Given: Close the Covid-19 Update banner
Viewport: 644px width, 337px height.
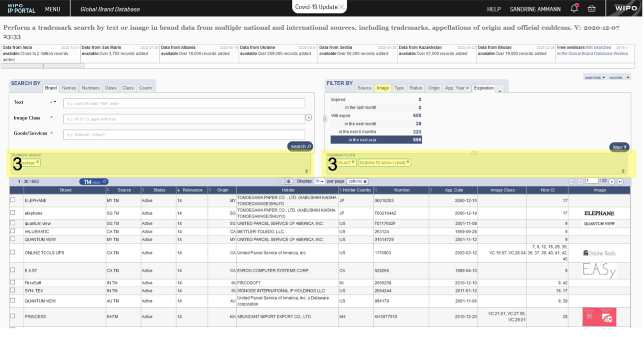Looking at the screenshot, I should [x=341, y=7].
